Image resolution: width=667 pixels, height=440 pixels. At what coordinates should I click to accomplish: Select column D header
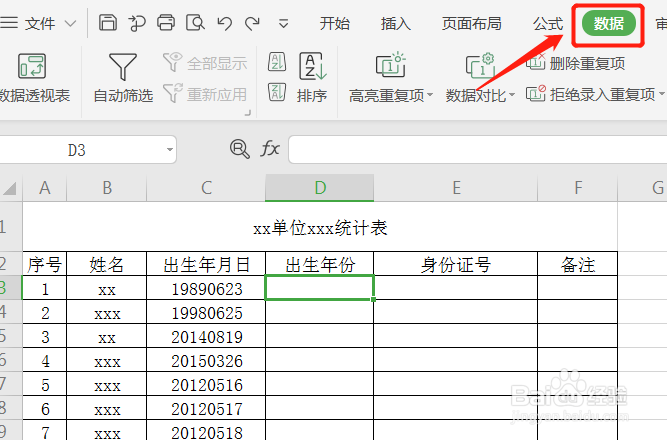(x=320, y=188)
